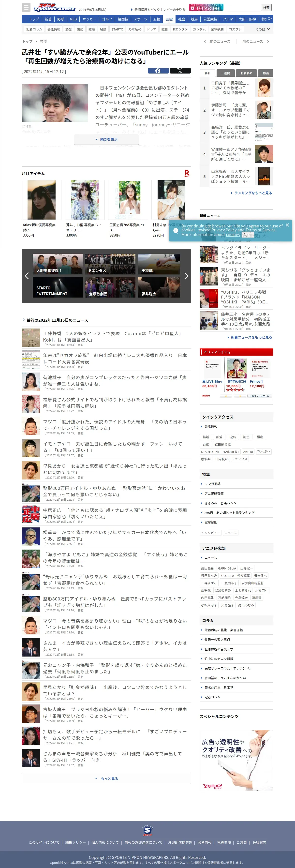
Task: Open トップ breadcrumb link
Action: [27, 42]
